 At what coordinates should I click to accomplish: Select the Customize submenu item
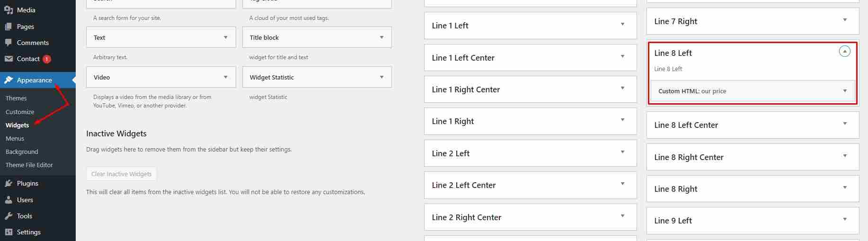click(x=20, y=112)
